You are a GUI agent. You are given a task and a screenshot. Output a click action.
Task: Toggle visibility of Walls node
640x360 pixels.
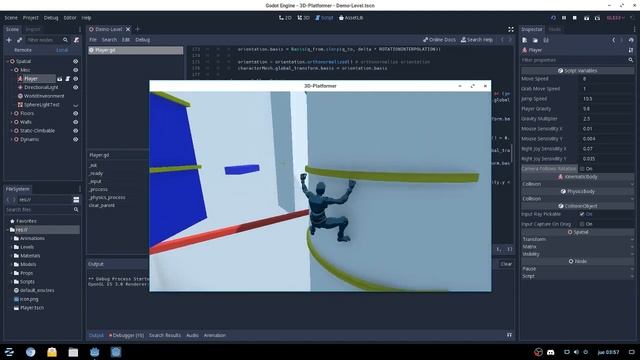click(x=76, y=122)
